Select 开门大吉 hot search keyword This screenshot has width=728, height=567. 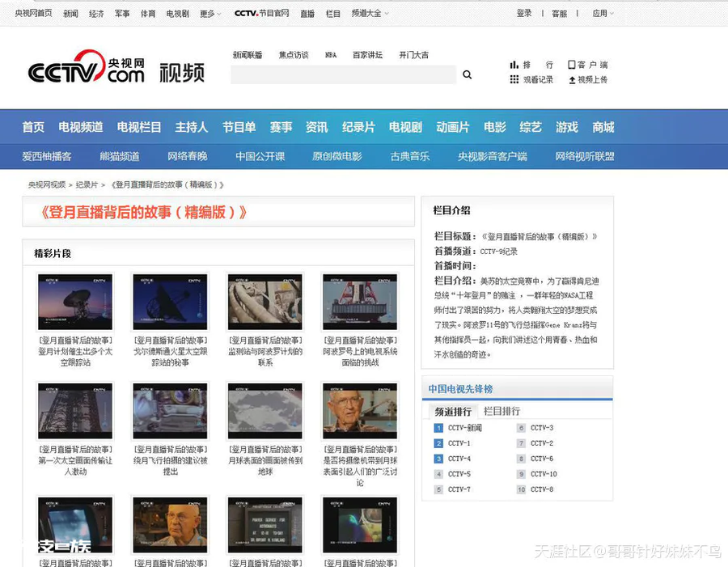point(413,55)
